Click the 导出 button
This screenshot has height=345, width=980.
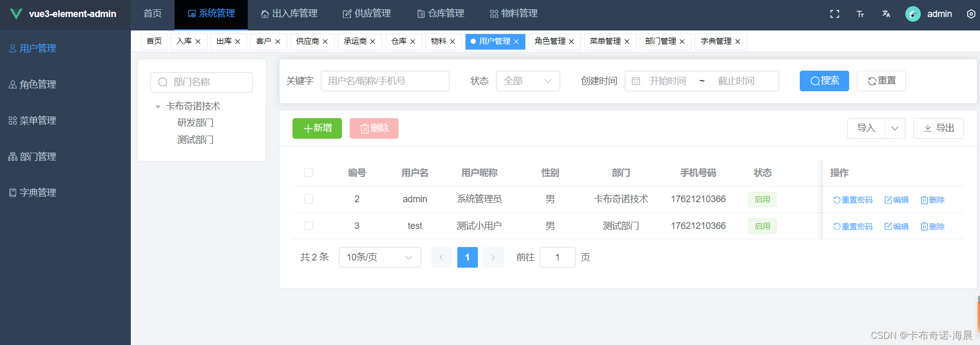point(938,128)
